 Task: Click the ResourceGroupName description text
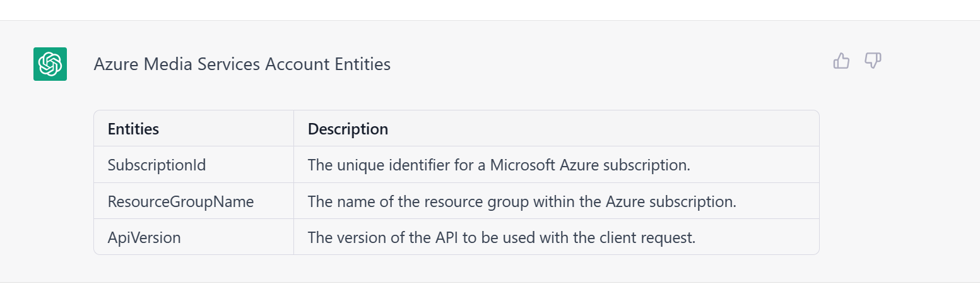point(522,202)
